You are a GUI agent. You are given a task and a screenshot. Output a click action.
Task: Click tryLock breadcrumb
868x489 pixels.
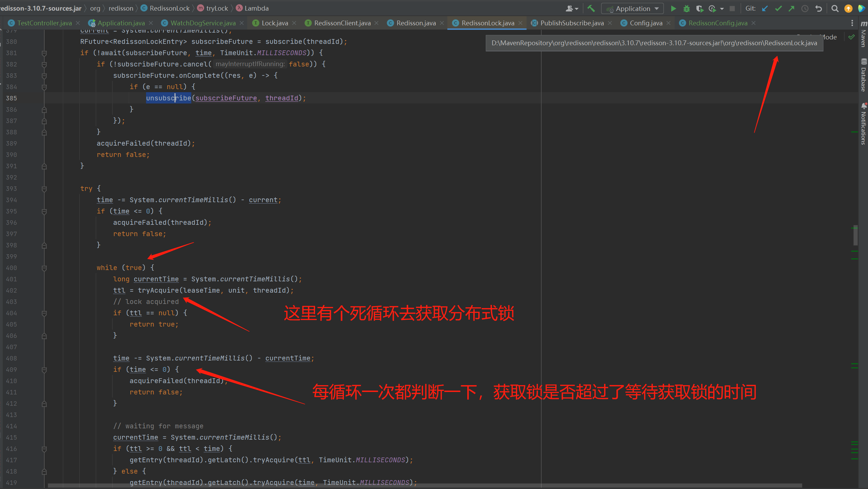pos(213,8)
